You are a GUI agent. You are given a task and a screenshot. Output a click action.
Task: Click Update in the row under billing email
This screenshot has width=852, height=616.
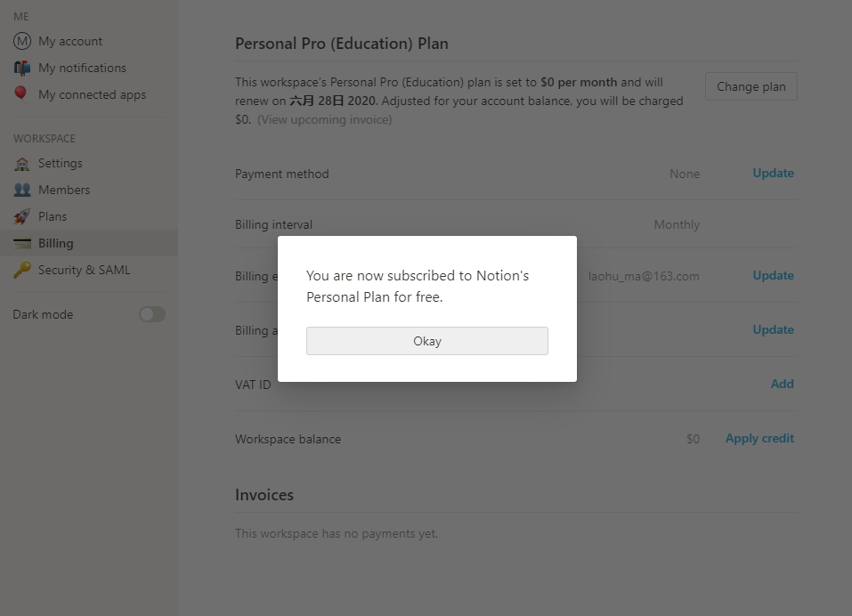pyautogui.click(x=774, y=329)
